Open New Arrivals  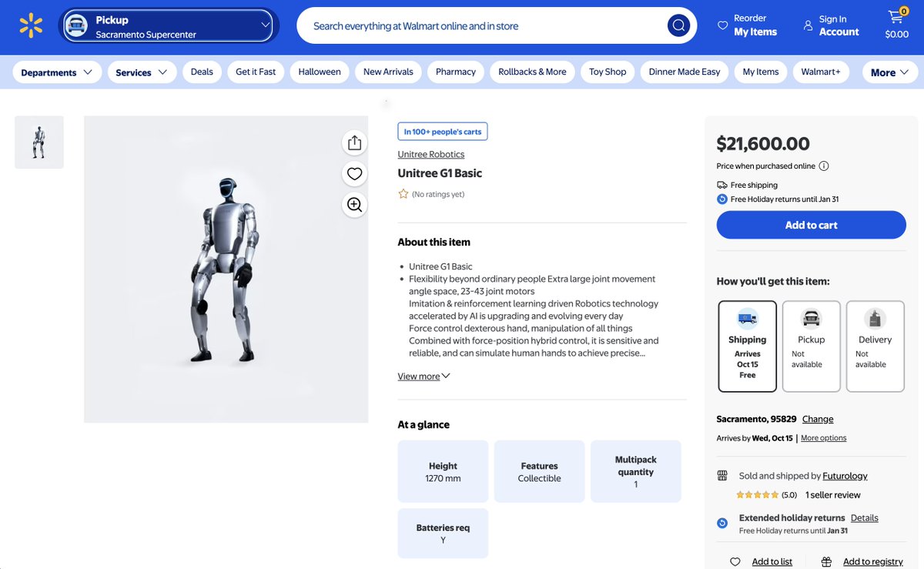coord(388,72)
